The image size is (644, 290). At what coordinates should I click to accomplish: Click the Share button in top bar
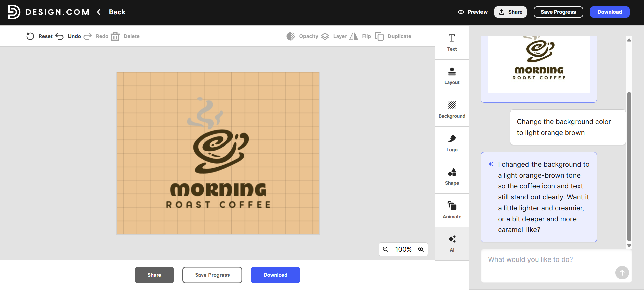tap(510, 12)
